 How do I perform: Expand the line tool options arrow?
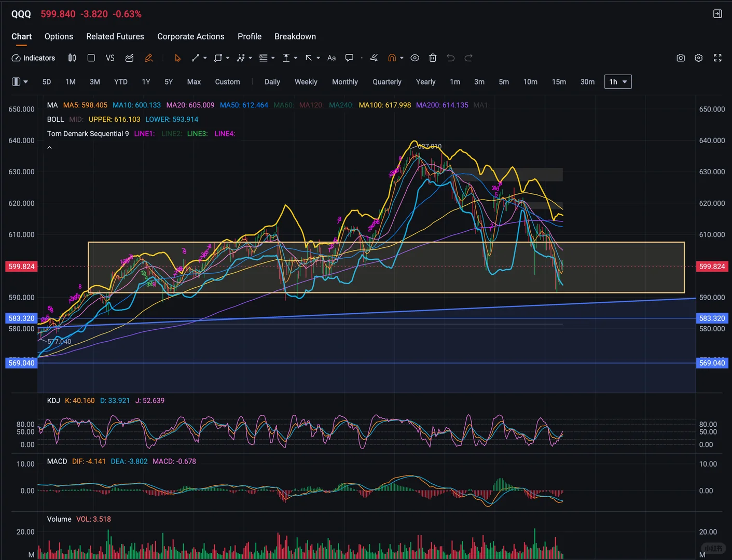tap(205, 58)
